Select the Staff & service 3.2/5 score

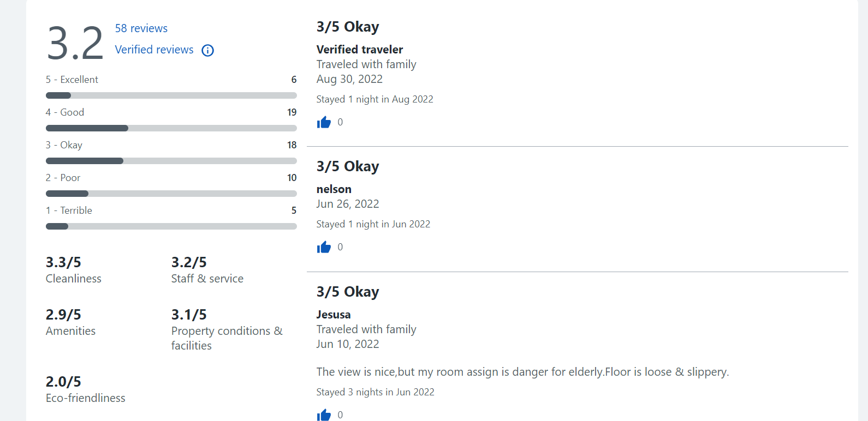tap(189, 262)
